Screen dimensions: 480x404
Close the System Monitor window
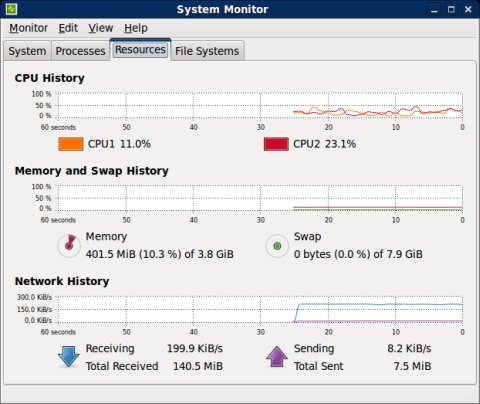coord(468,9)
